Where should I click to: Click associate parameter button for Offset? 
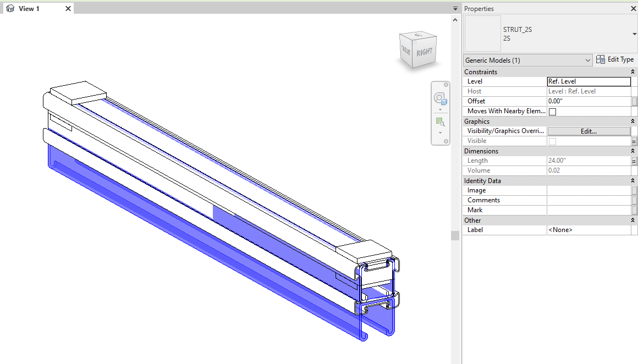634,101
